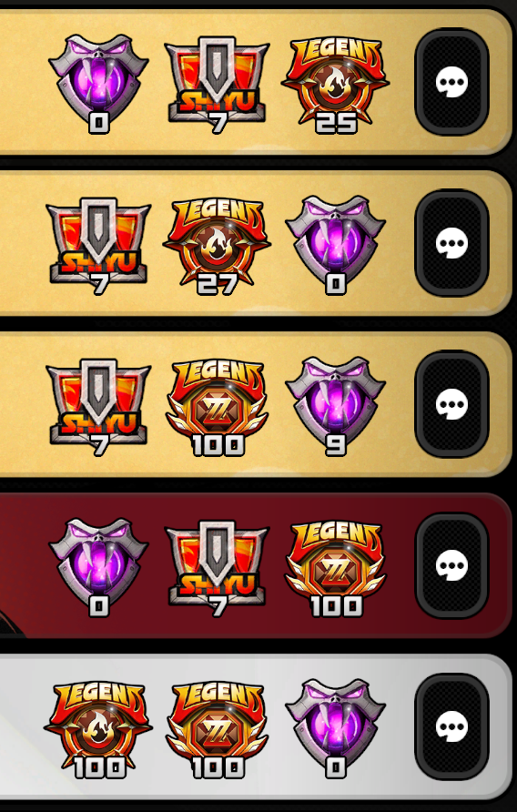Click Legend flame badge showing 27

217,247
